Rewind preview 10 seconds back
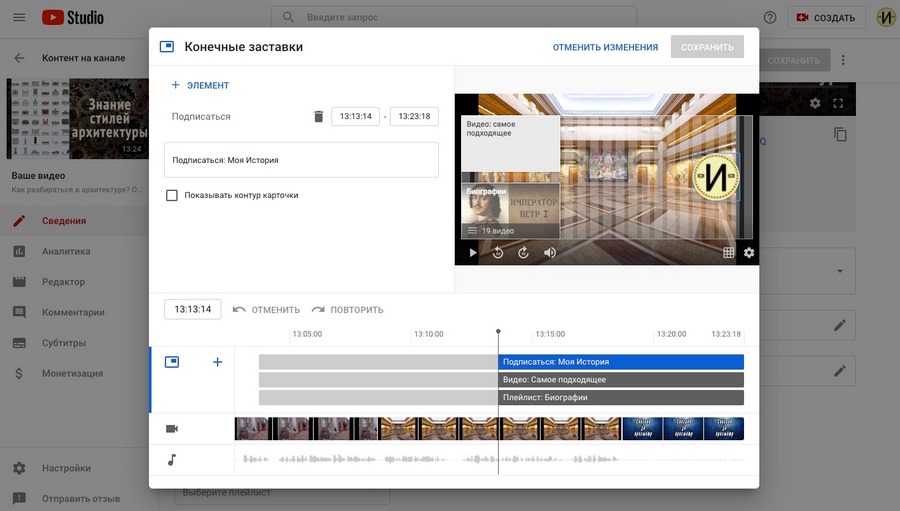Viewport: 900px width, 511px height. (498, 253)
